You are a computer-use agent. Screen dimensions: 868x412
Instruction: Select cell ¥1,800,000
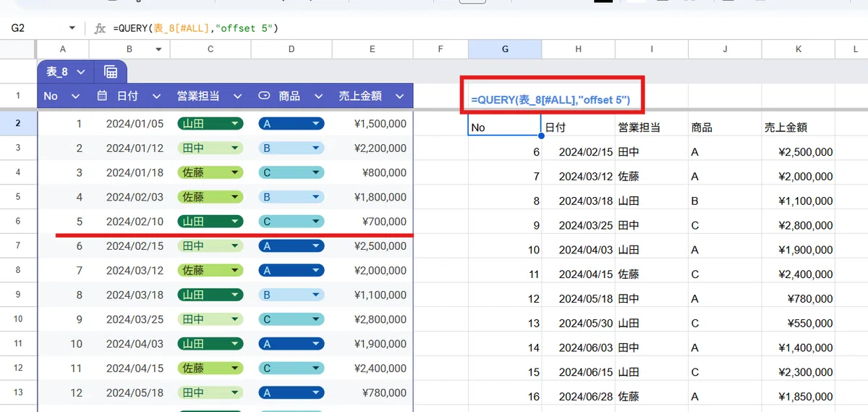click(x=373, y=197)
